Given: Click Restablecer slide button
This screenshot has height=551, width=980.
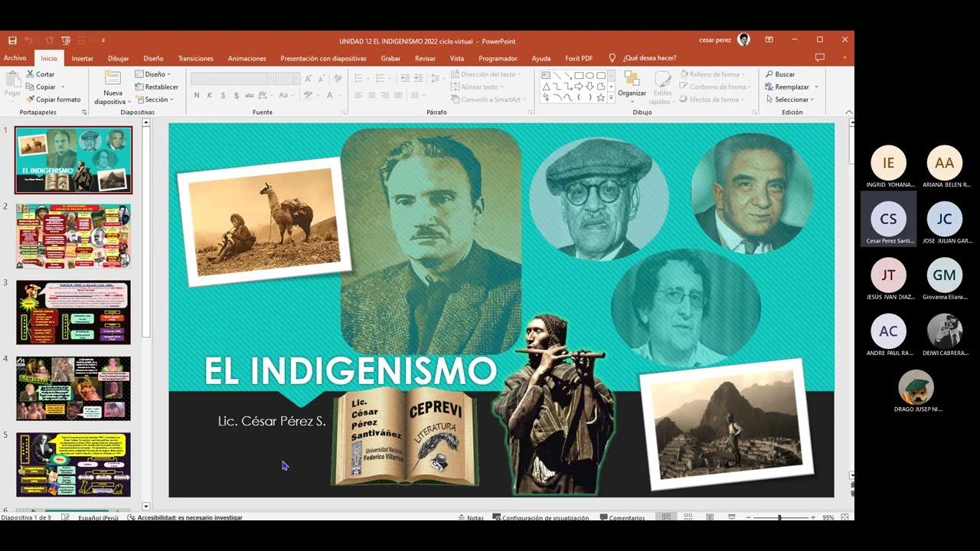Looking at the screenshot, I should 157,86.
